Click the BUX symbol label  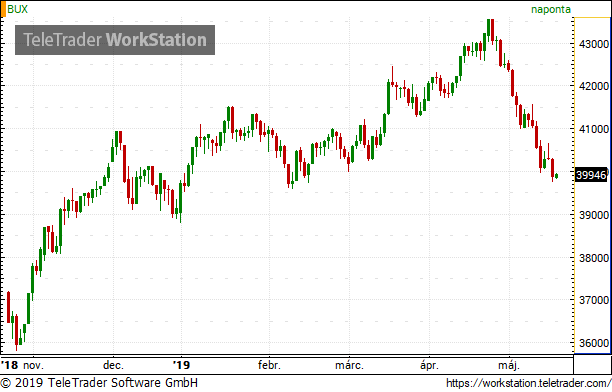point(18,9)
